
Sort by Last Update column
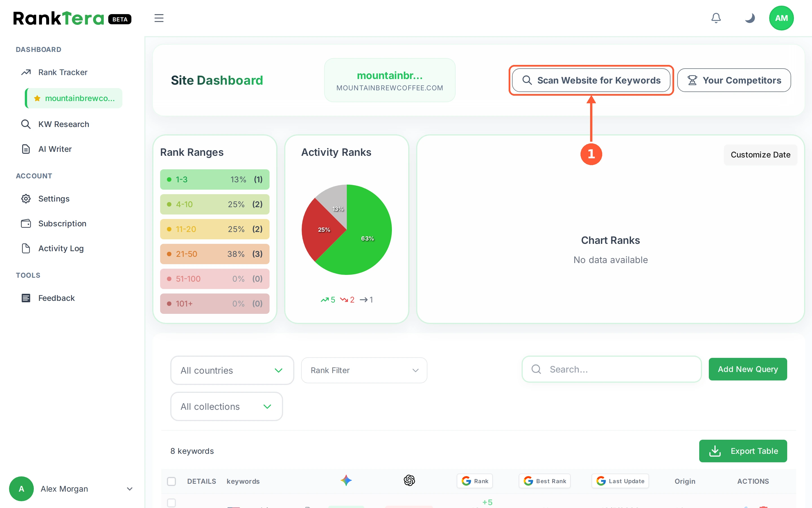click(620, 481)
